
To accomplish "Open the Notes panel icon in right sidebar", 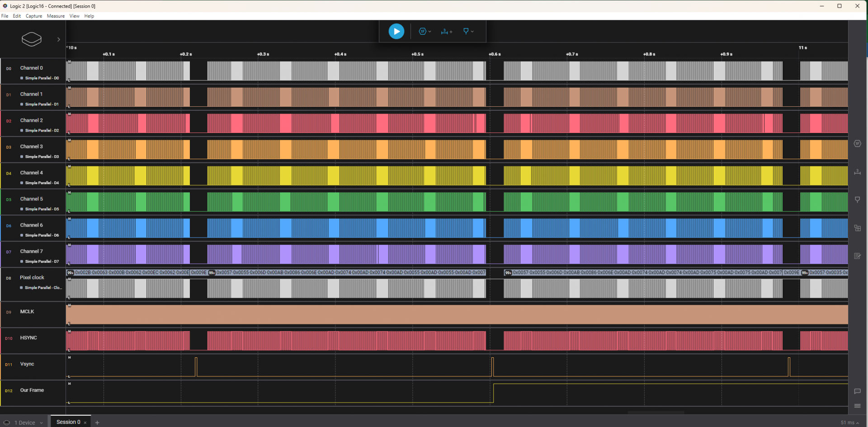I will click(x=857, y=256).
